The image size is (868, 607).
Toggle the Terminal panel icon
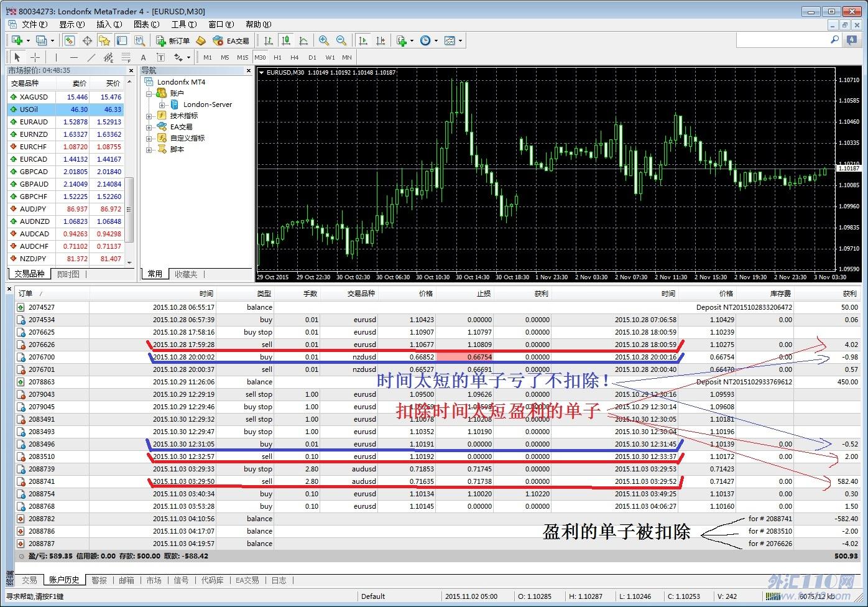pyautogui.click(x=122, y=40)
